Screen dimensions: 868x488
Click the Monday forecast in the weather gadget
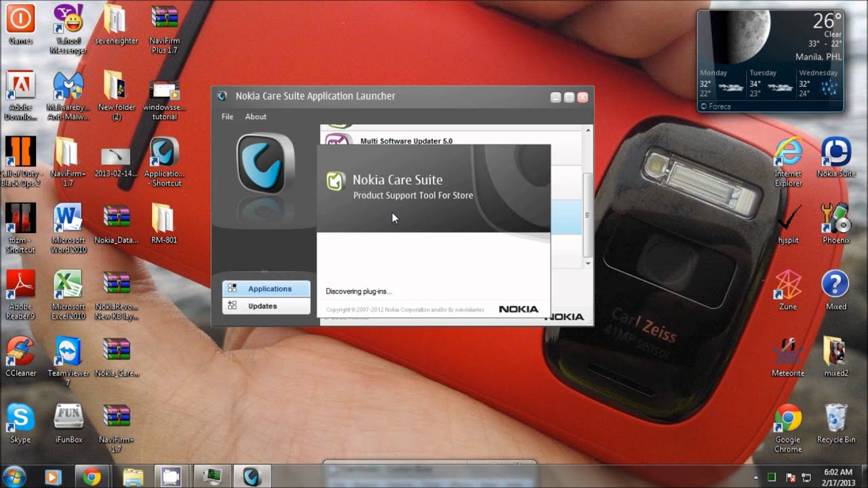722,84
